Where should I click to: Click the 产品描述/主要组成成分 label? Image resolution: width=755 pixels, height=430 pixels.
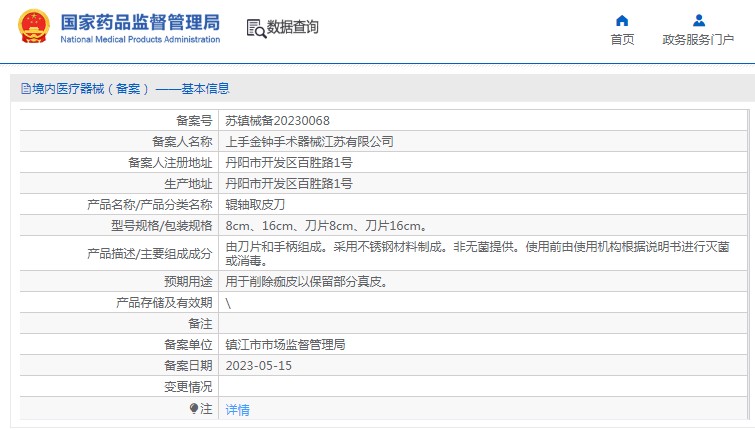click(x=150, y=254)
